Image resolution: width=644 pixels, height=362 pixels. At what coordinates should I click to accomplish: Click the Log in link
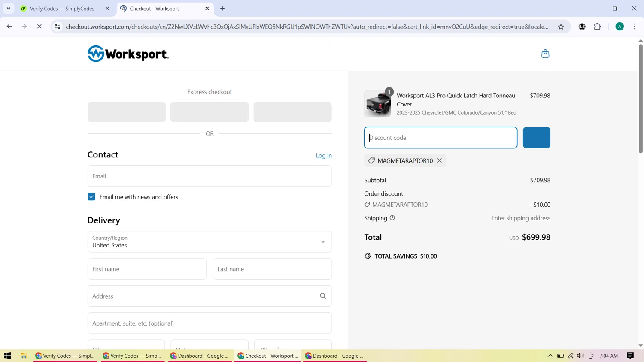tap(324, 155)
